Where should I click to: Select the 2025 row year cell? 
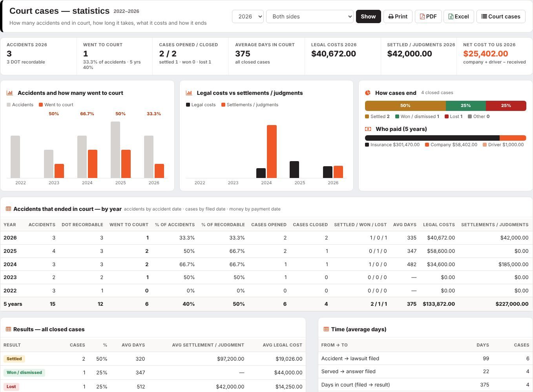coord(10,251)
